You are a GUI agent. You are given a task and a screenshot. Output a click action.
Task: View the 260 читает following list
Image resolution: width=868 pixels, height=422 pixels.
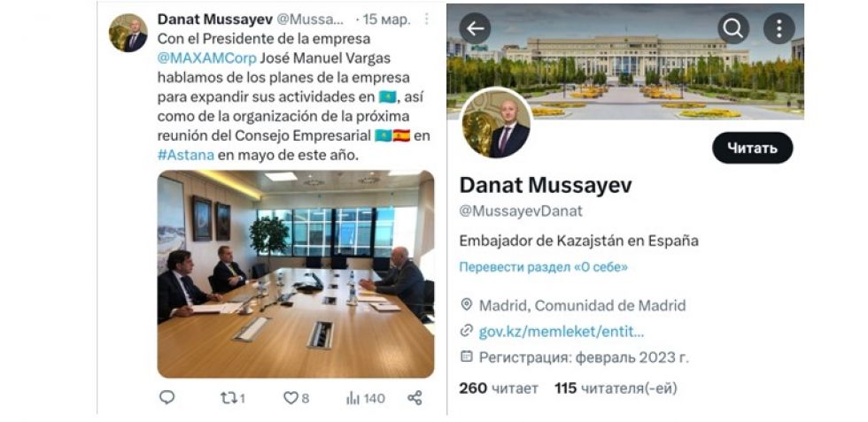[498, 388]
